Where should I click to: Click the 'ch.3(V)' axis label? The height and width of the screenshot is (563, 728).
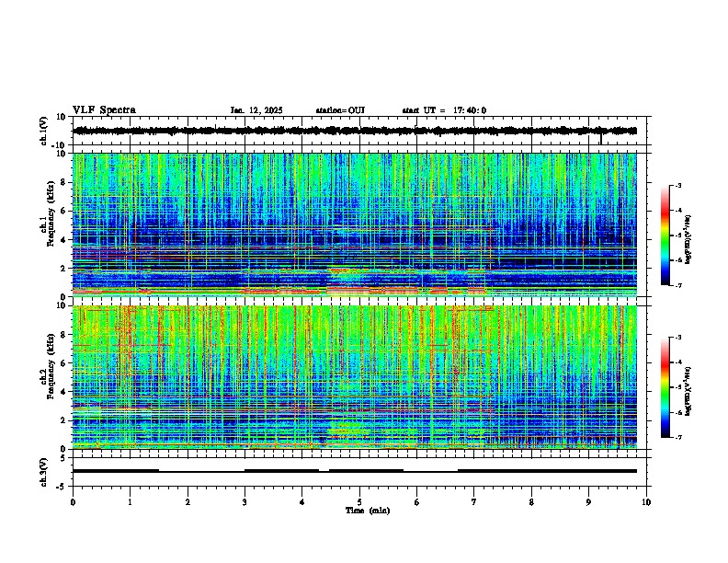click(44, 472)
